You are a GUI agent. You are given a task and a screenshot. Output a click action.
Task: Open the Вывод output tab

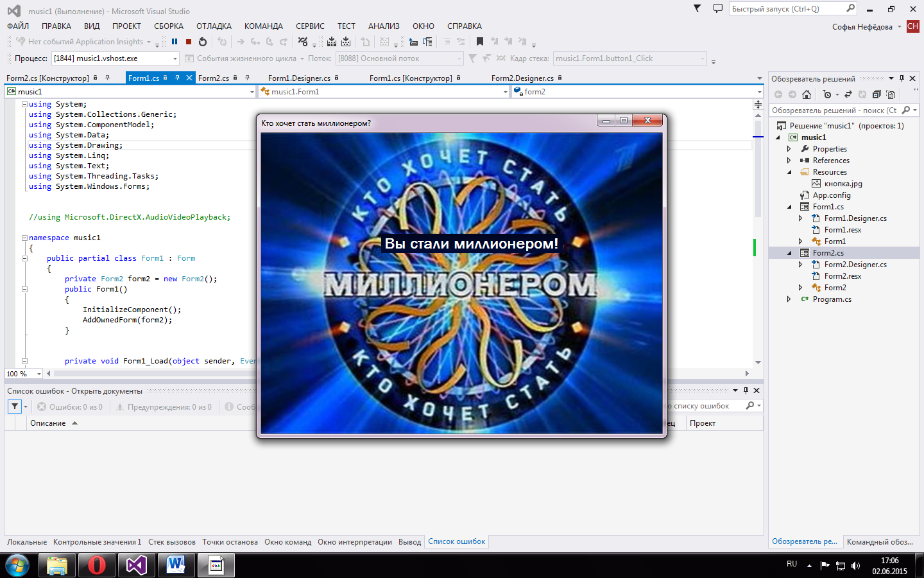[409, 542]
